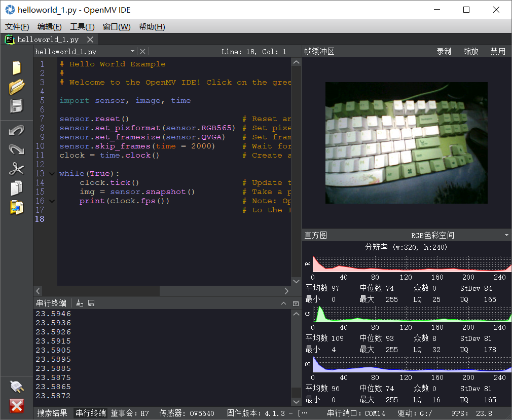This screenshot has height=420, width=512.
Task: Click the New File icon
Action: coord(17,68)
